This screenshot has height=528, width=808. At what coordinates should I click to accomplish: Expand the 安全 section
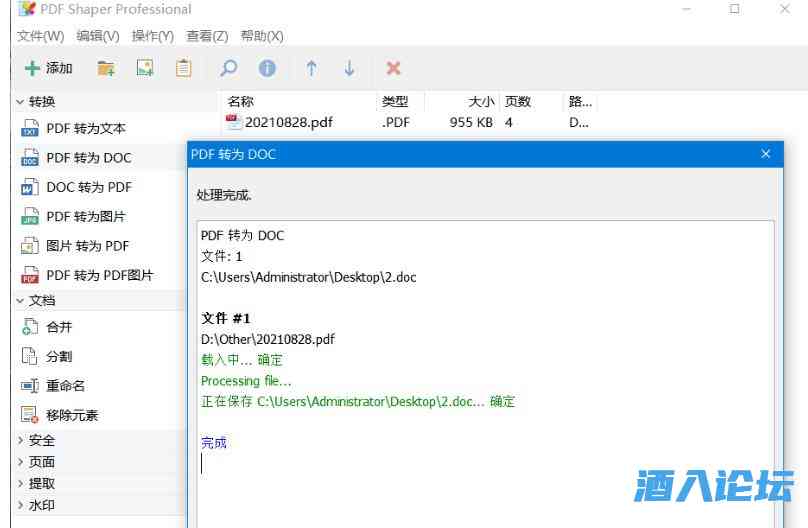point(41,440)
